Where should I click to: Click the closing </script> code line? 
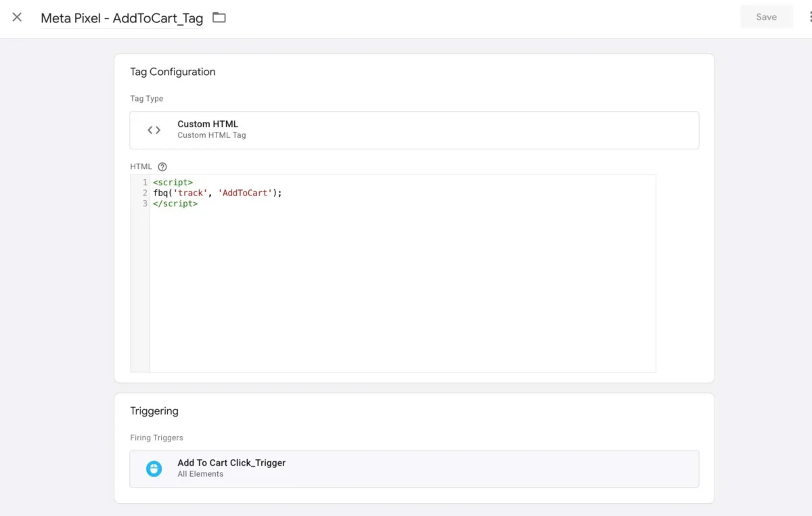click(175, 204)
